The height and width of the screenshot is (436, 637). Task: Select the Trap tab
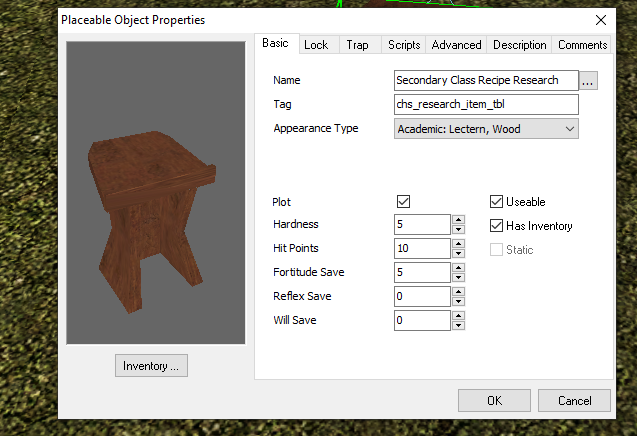[x=357, y=45]
